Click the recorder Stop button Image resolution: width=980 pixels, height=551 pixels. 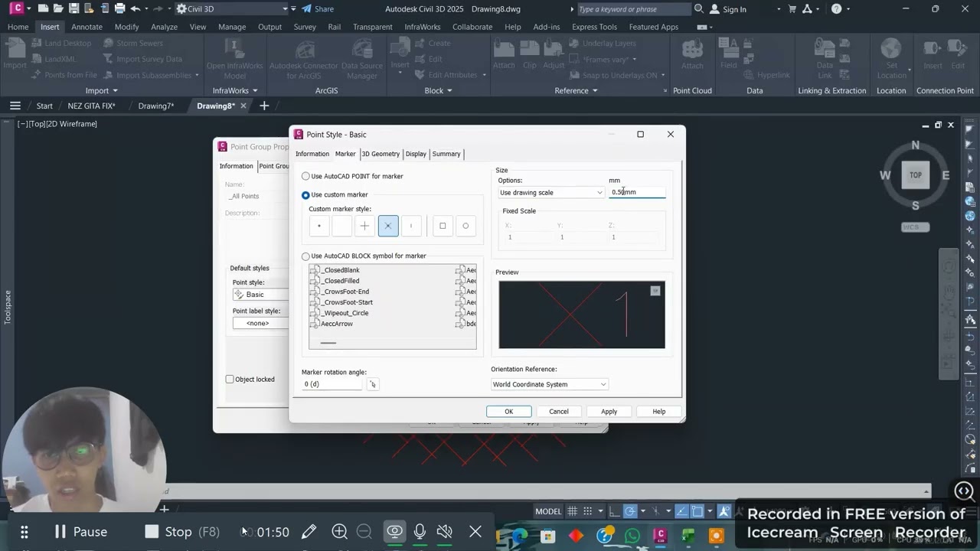[182, 531]
